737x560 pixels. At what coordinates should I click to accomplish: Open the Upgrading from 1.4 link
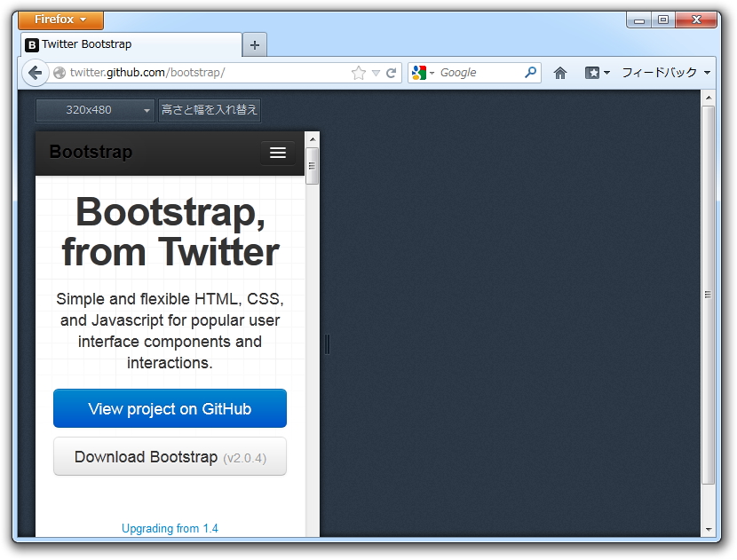[170, 529]
